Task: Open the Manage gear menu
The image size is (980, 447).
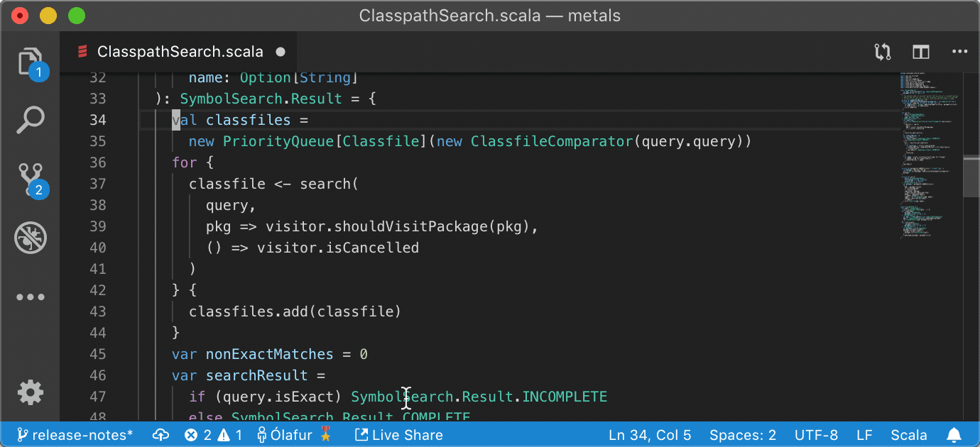Action: point(31,392)
